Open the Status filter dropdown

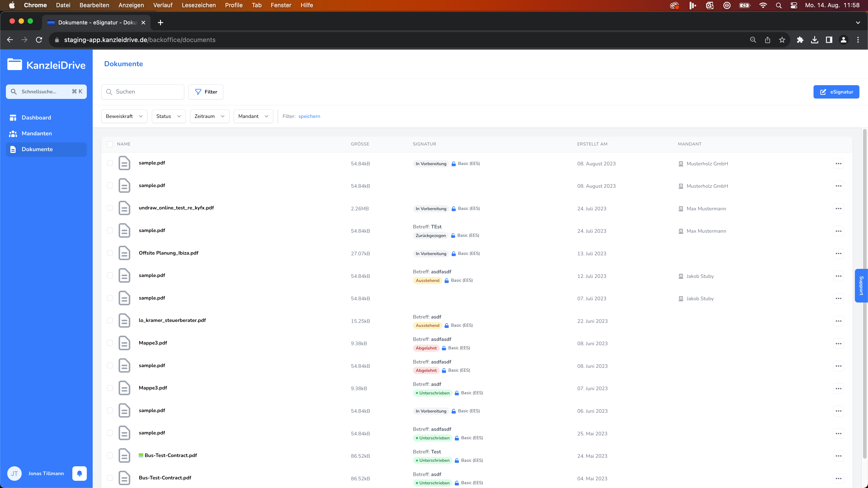(168, 116)
